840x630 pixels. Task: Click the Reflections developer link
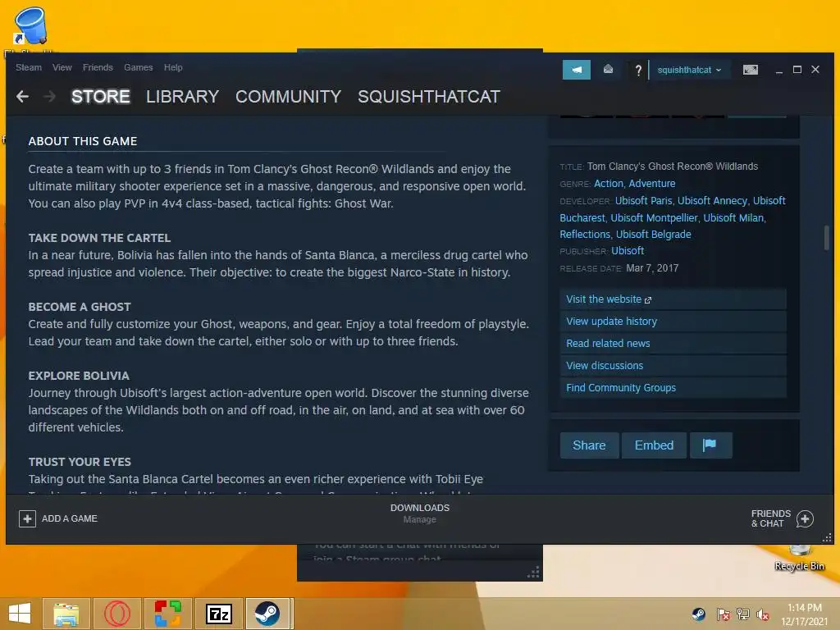click(585, 234)
